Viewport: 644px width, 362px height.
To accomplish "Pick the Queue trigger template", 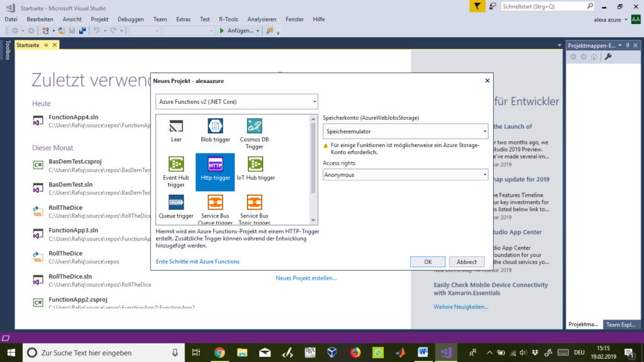I will click(x=176, y=207).
